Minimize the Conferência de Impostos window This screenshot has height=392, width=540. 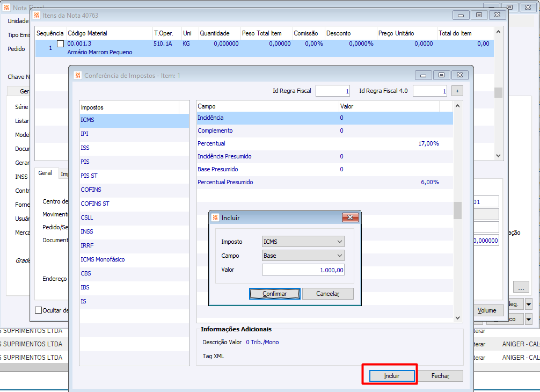pyautogui.click(x=424, y=75)
